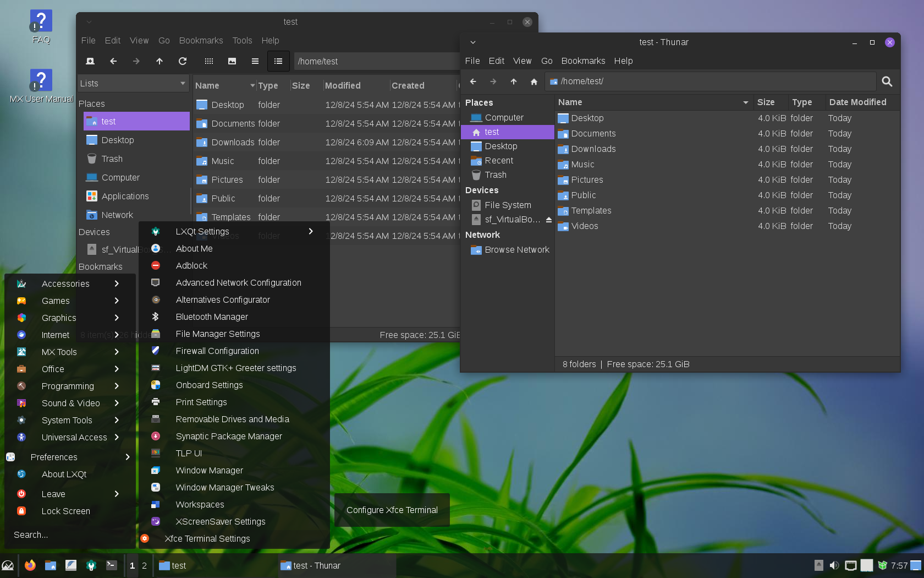
Task: Open the FAQ desktop icon
Action: pyautogui.click(x=41, y=26)
